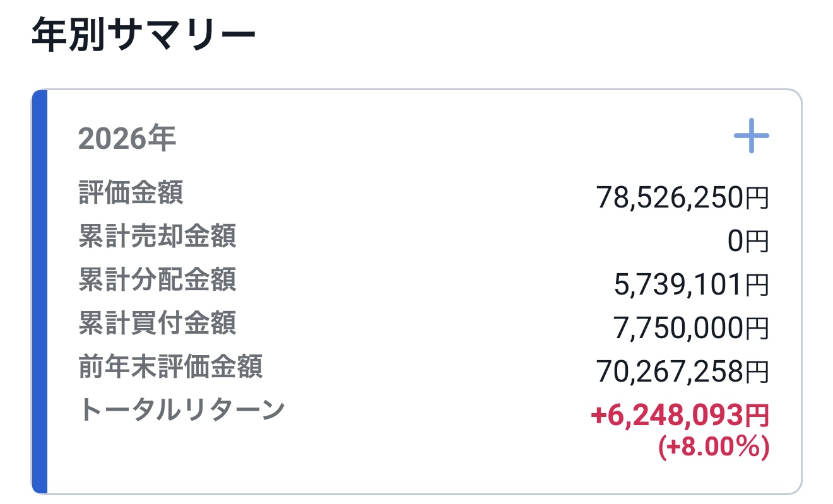Click the 累計買付金額 label
833x504 pixels.
pyautogui.click(x=157, y=322)
